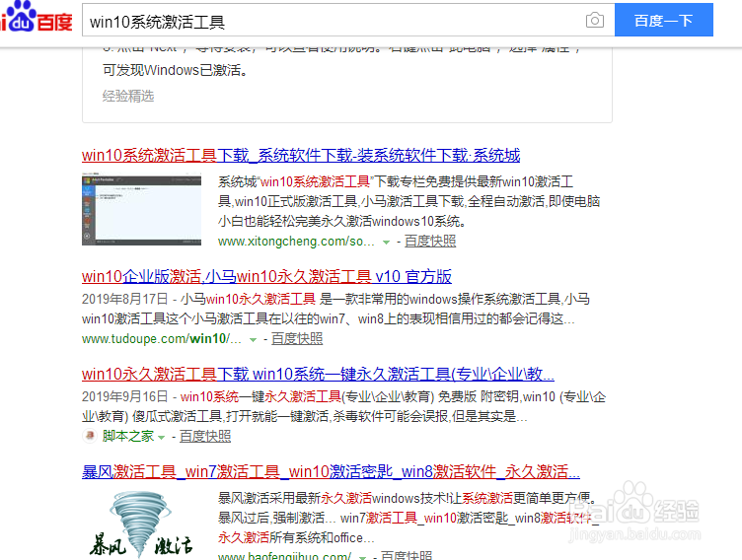Click the 脚本之家 site favicon
The width and height of the screenshot is (742, 560).
pyautogui.click(x=90, y=436)
